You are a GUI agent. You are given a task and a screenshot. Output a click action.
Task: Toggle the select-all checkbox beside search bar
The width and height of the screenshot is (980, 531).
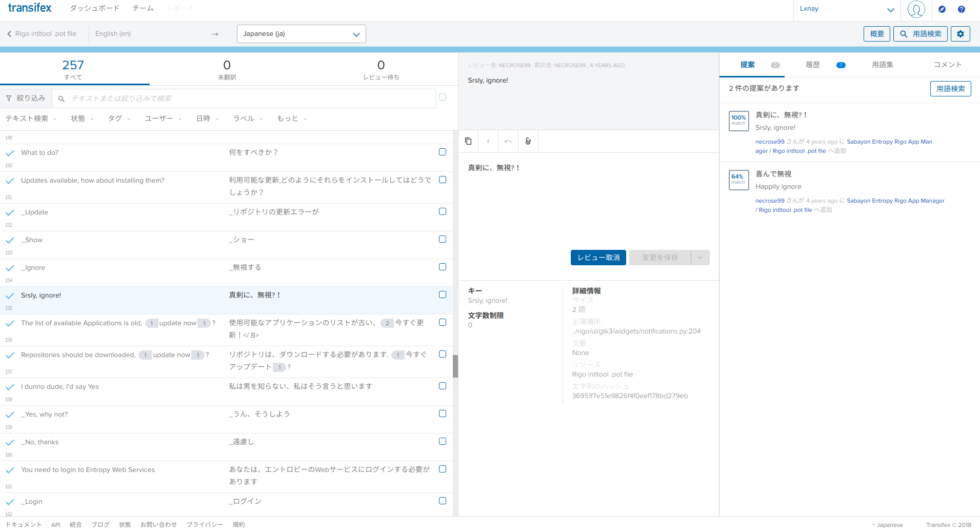[x=443, y=97]
